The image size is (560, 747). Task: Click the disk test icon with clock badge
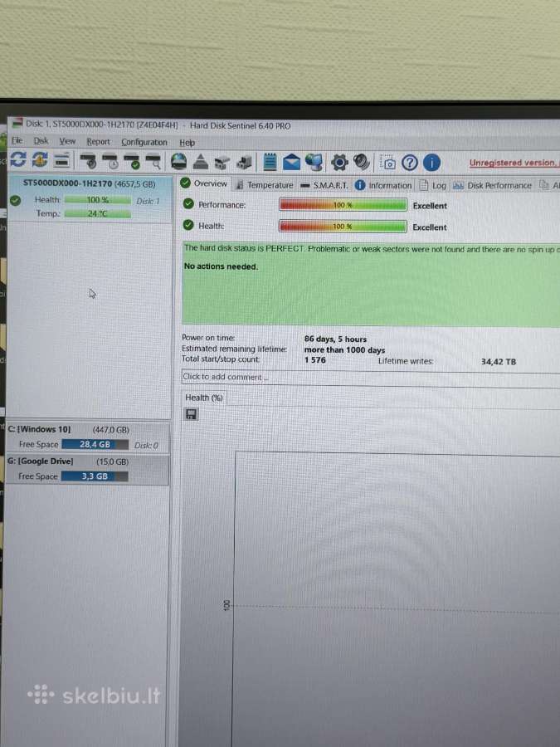pyautogui.click(x=110, y=161)
